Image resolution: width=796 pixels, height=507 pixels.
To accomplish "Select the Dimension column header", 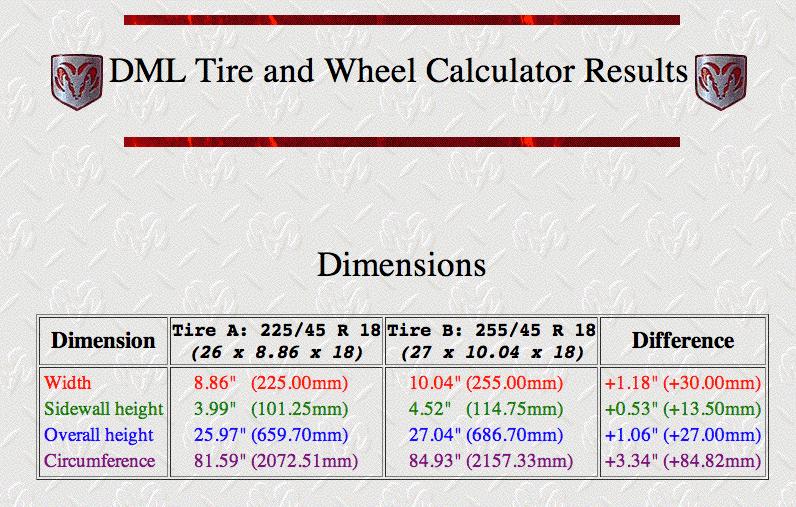I will pyautogui.click(x=103, y=341).
